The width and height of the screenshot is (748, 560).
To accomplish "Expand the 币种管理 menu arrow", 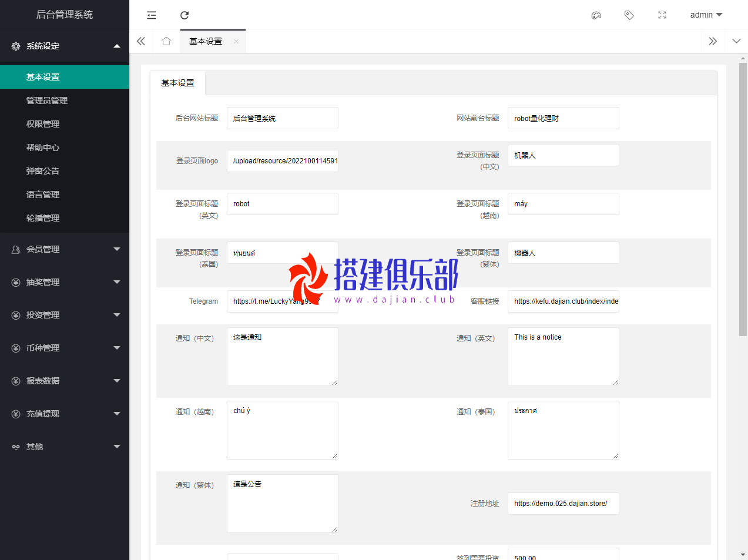I will click(x=117, y=348).
